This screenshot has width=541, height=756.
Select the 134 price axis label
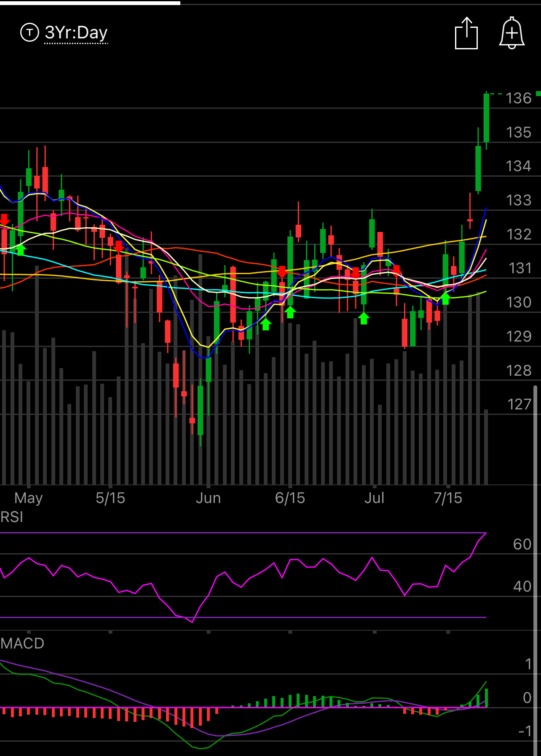coord(519,166)
